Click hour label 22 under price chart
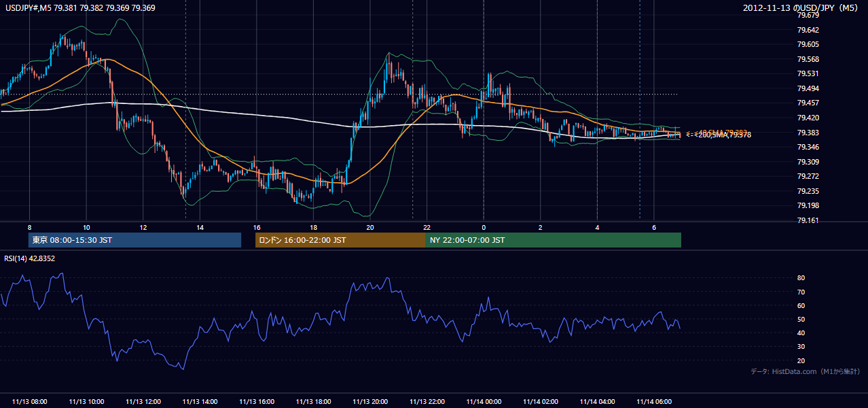This screenshot has width=868, height=408. 427,227
